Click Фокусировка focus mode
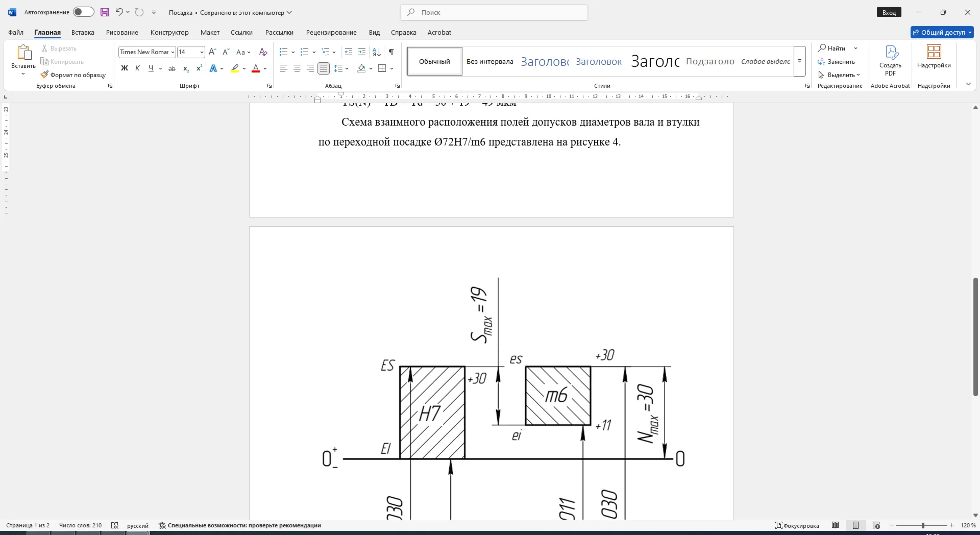Viewport: 980px width, 535px height. click(x=797, y=525)
